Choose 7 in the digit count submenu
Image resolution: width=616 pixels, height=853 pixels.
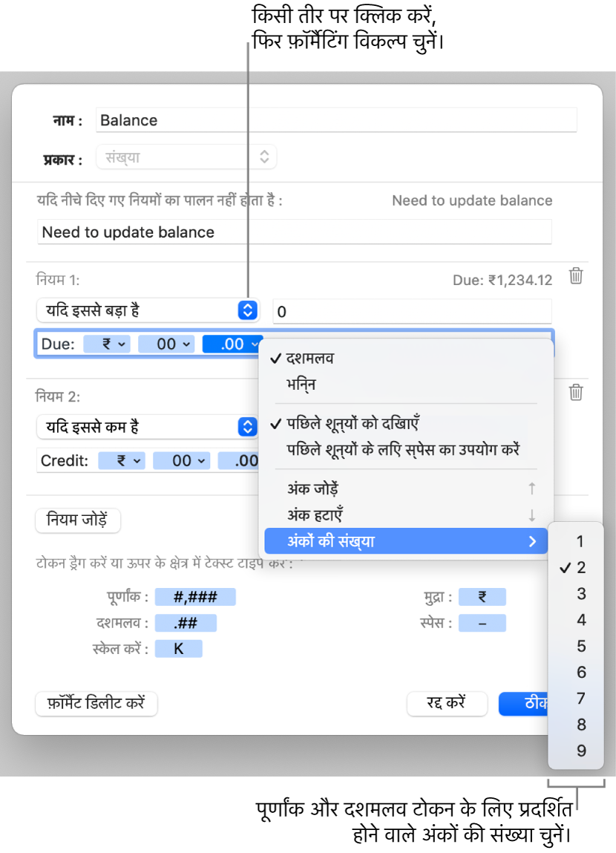(576, 698)
